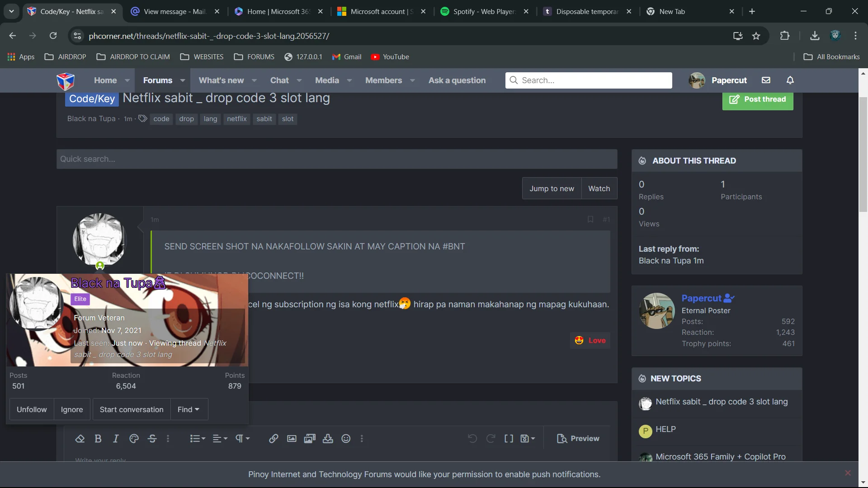868x488 pixels.
Task: Select the 'sabit' thread tag
Action: [x=264, y=119]
